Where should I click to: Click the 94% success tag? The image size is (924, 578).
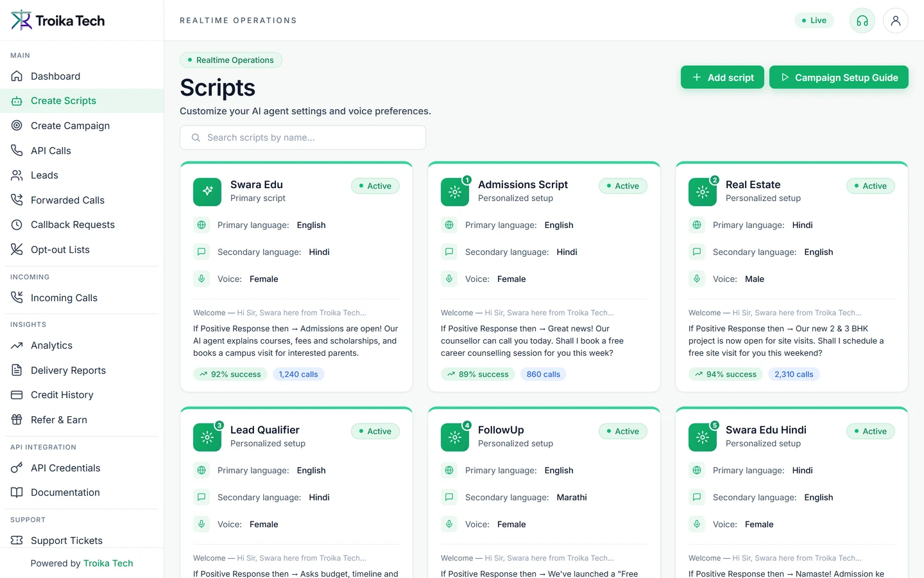coord(726,374)
